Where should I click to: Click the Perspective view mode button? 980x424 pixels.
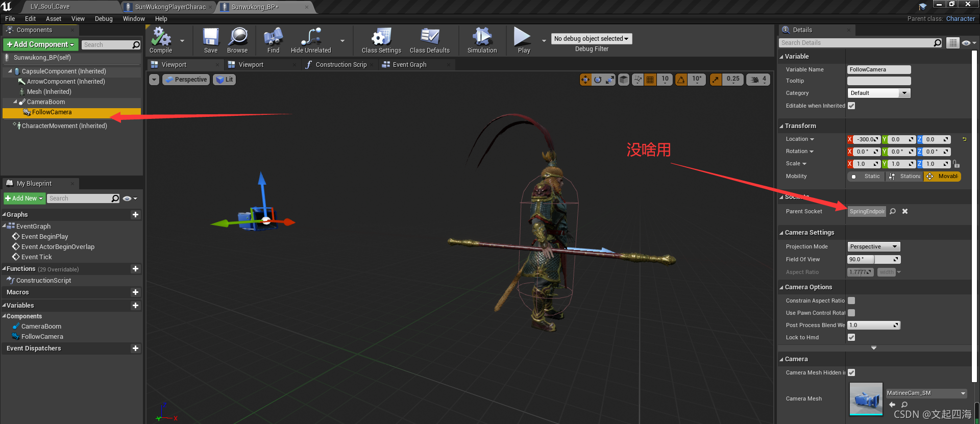point(186,80)
